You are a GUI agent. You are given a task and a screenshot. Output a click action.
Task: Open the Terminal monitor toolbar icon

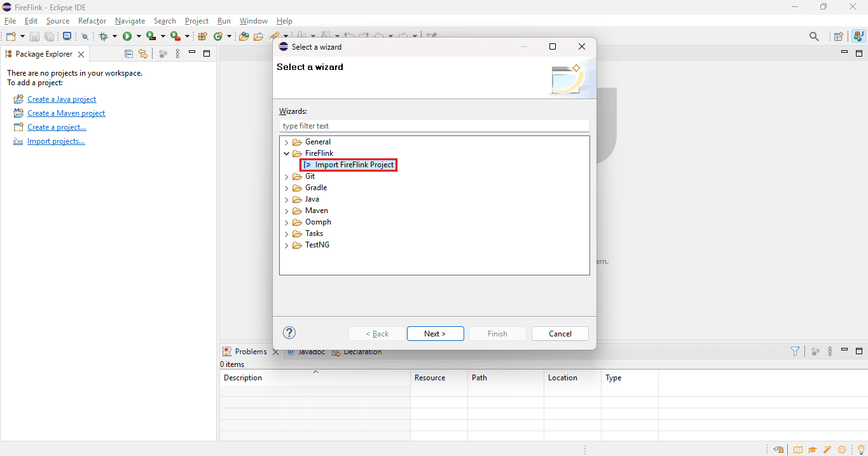point(67,36)
